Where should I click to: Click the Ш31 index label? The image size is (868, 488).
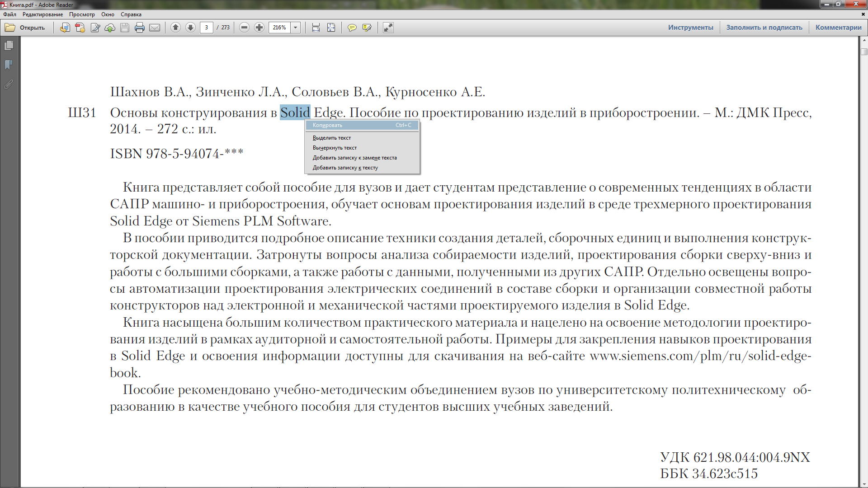82,113
